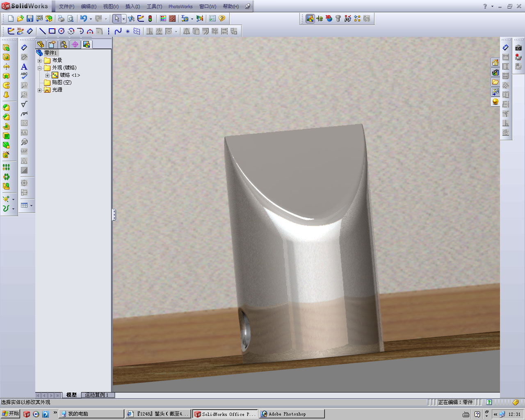The height and width of the screenshot is (420, 525).
Task: Click the Surface Finish symbol icon
Action: pyautogui.click(x=24, y=104)
